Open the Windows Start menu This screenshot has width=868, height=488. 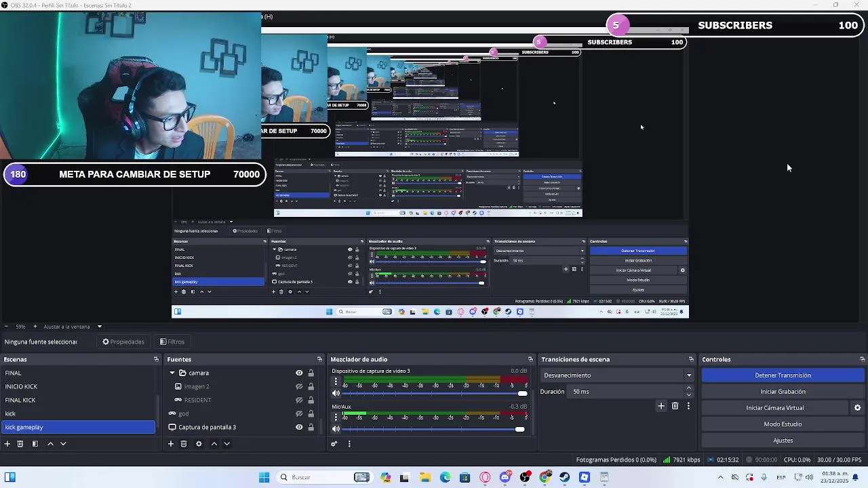point(264,477)
